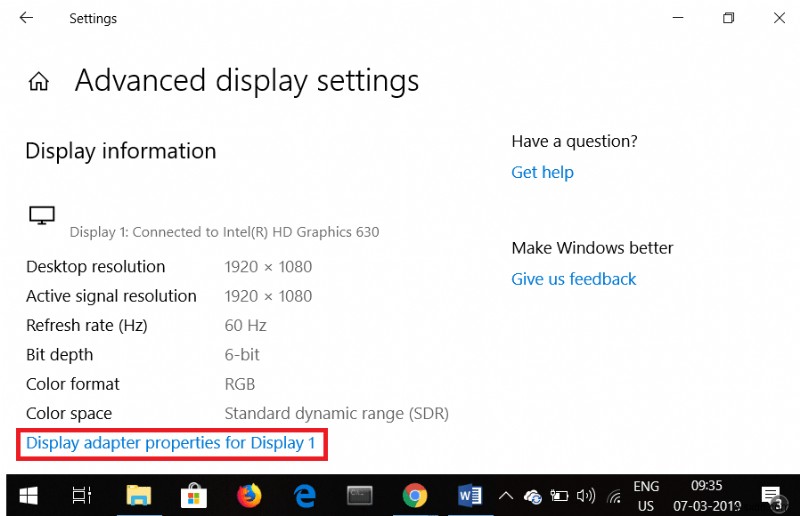800x516 pixels.
Task: Click the Display information heading
Action: click(121, 152)
